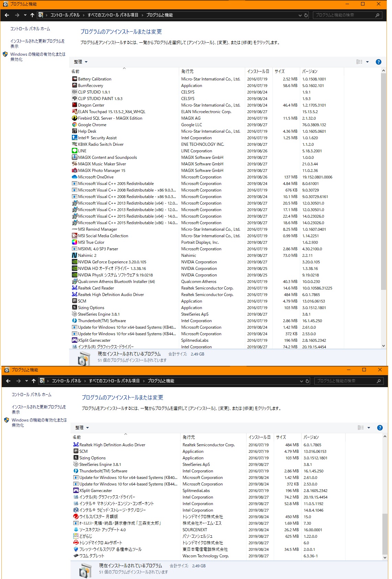Click the vertical scrollbar thumb in the lower window
392x579 pixels.
pyautogui.click(x=385, y=534)
